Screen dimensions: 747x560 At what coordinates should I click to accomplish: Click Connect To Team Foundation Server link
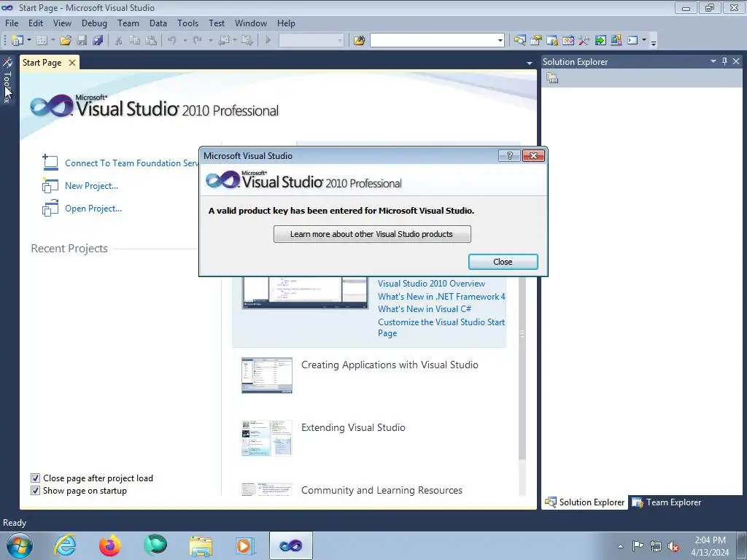(x=131, y=163)
